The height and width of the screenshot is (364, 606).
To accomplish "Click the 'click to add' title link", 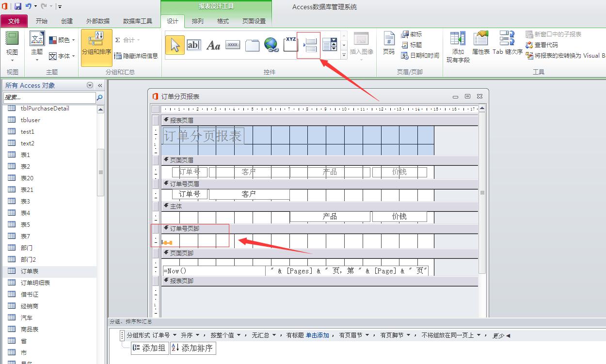I will pyautogui.click(x=317, y=335).
